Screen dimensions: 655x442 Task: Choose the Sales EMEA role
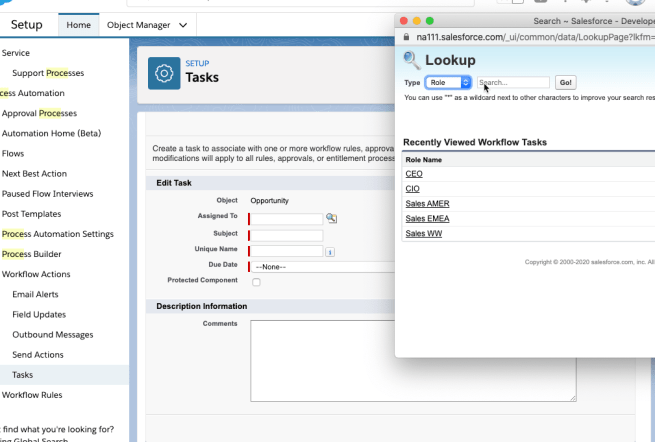[x=427, y=219]
